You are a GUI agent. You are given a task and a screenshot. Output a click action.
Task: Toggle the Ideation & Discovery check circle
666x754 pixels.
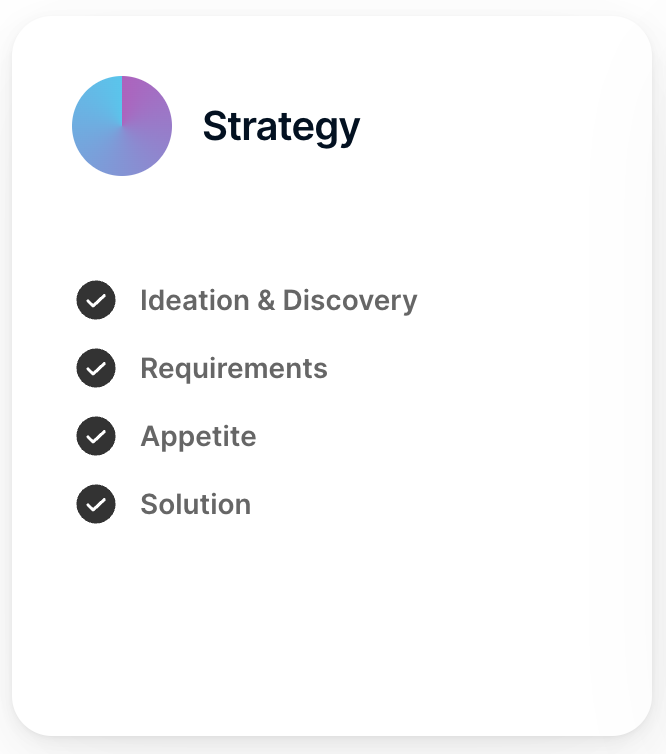[x=96, y=300]
